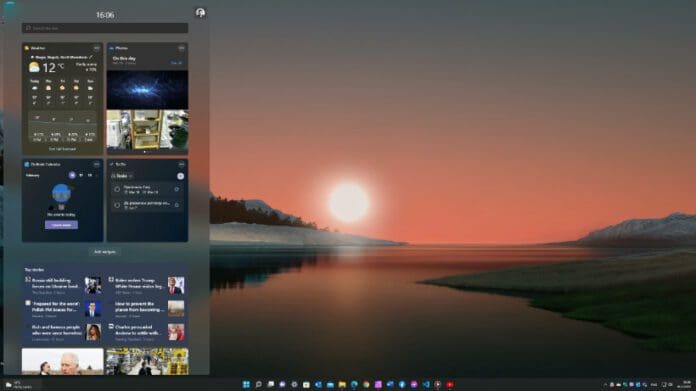This screenshot has height=391, width=696.
Task: Open Photos widget more options
Action: click(x=181, y=48)
